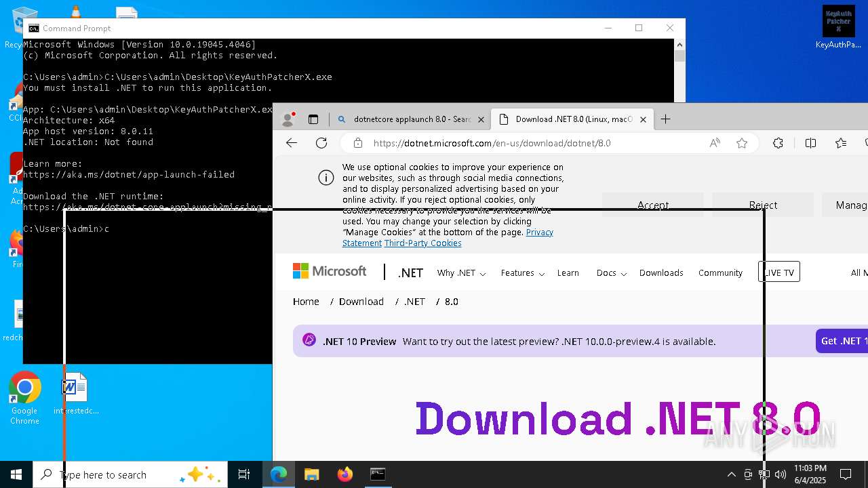868x488 pixels.
Task: Click the taskbar search box
Action: tap(130, 474)
